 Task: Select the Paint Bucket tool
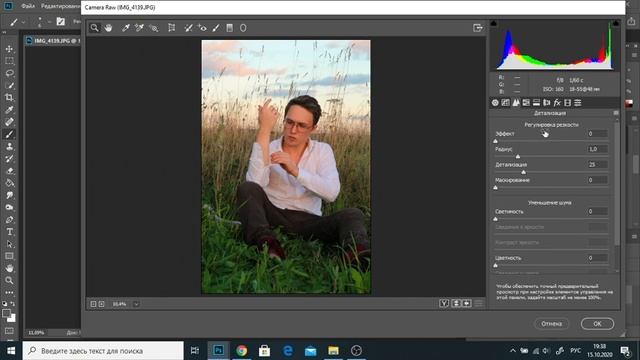pos(9,183)
